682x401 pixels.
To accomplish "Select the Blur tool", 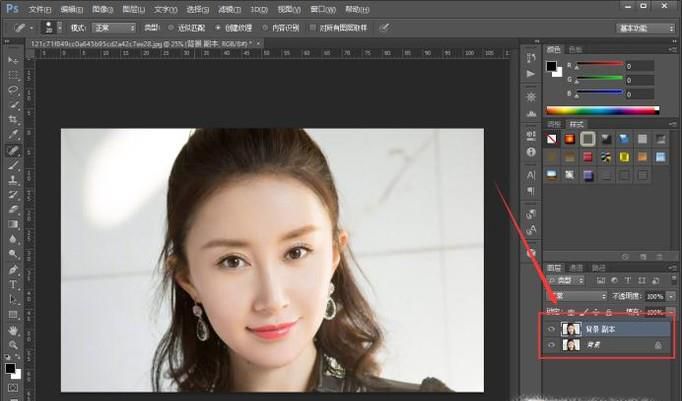I will 13,239.
